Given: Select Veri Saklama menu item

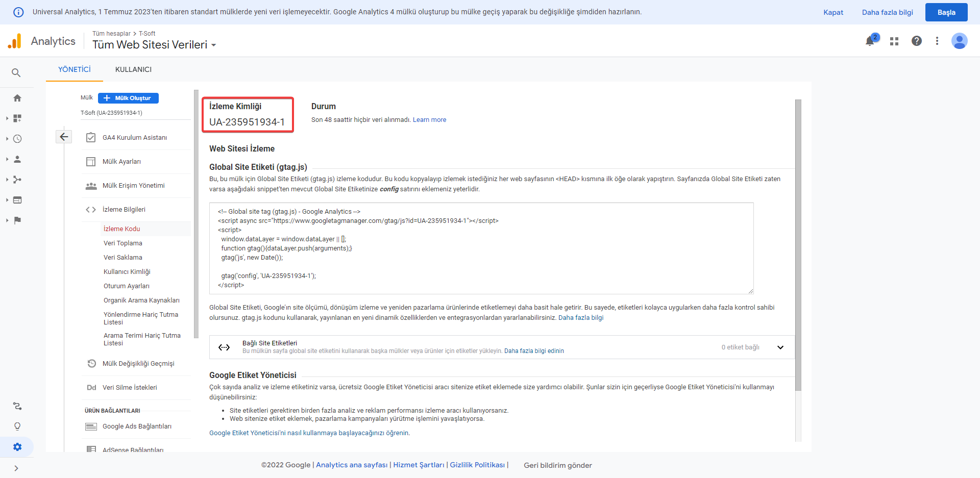Looking at the screenshot, I should click(x=123, y=258).
